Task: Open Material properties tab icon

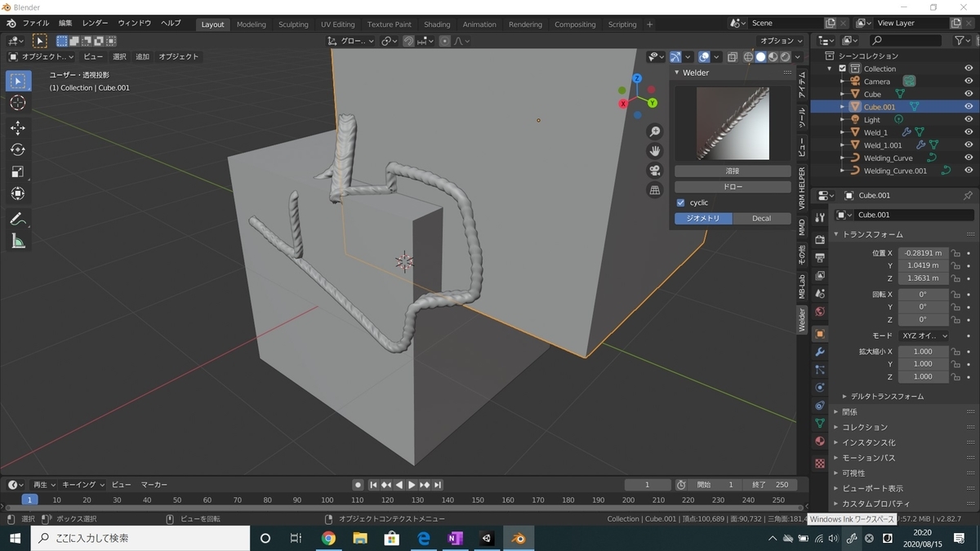Action: click(x=820, y=442)
